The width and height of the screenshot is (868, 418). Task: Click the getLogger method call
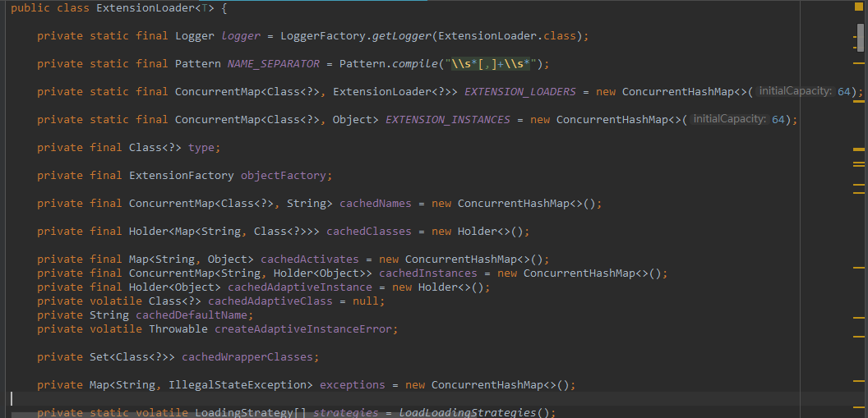(x=401, y=36)
